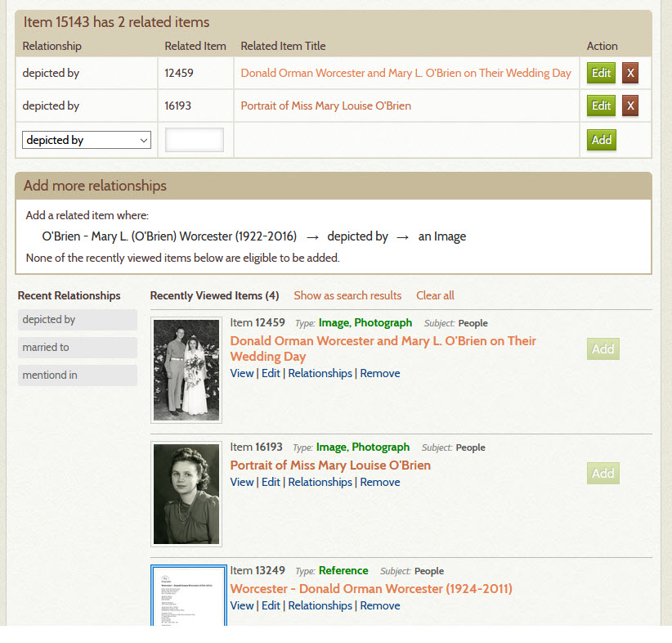This screenshot has width=672, height=643.
Task: Open the portrait thumbnail for item 16193
Action: pyautogui.click(x=186, y=494)
